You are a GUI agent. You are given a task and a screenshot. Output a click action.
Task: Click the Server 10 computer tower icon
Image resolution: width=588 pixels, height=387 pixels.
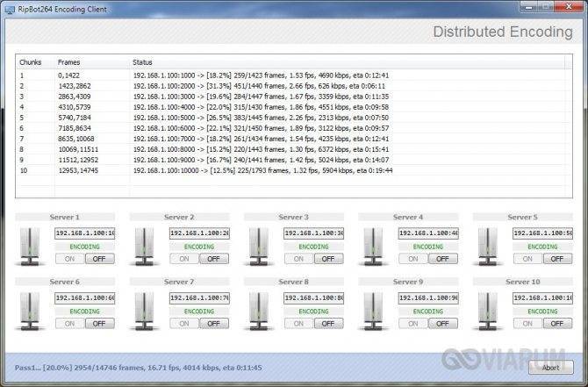pyautogui.click(x=487, y=312)
